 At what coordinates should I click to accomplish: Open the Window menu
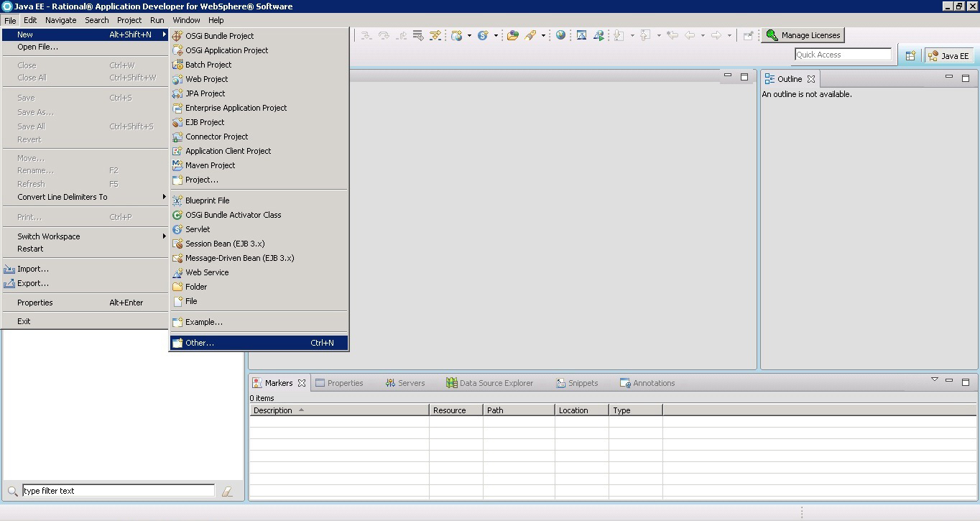click(x=186, y=20)
